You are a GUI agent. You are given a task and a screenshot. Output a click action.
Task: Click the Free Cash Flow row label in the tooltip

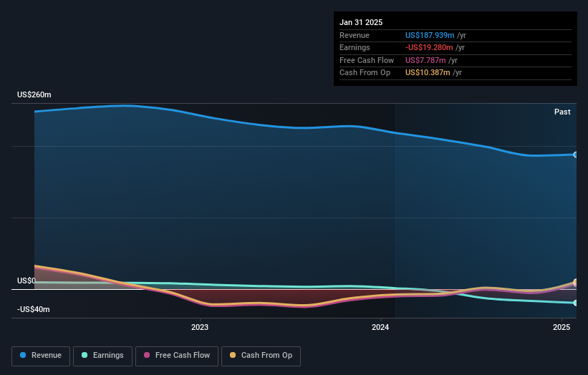click(x=367, y=60)
